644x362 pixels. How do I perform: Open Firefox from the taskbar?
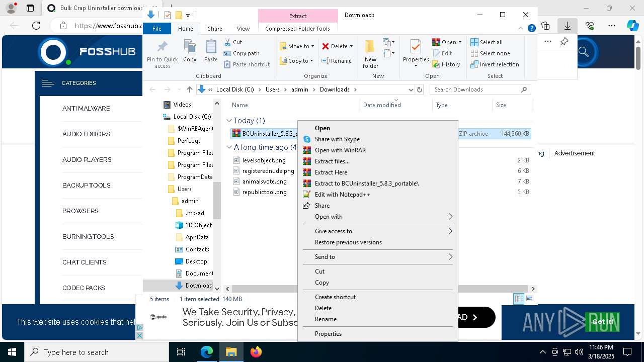256,352
